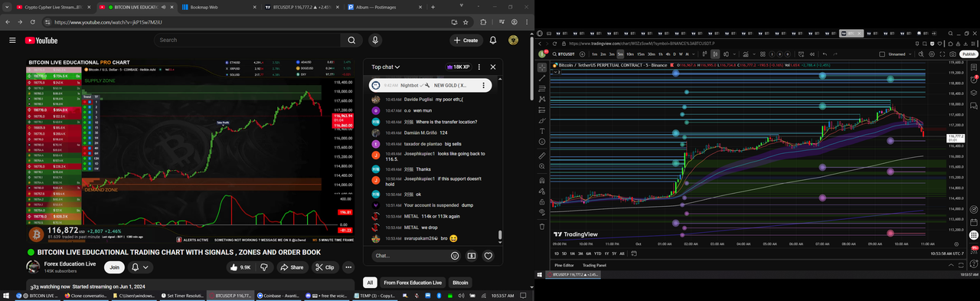Send a heart reaction in chat

[x=488, y=256]
